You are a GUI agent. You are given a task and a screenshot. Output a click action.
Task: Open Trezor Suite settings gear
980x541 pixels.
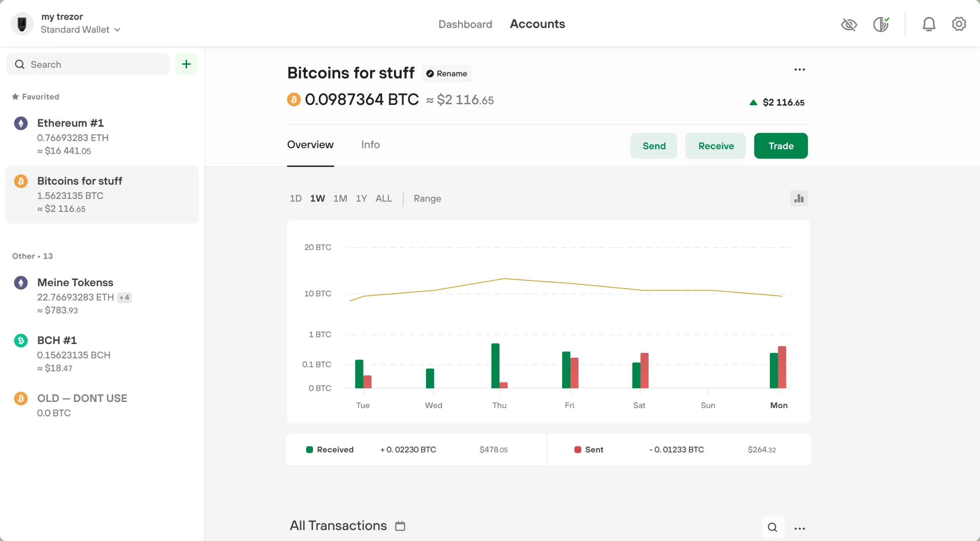(x=959, y=24)
